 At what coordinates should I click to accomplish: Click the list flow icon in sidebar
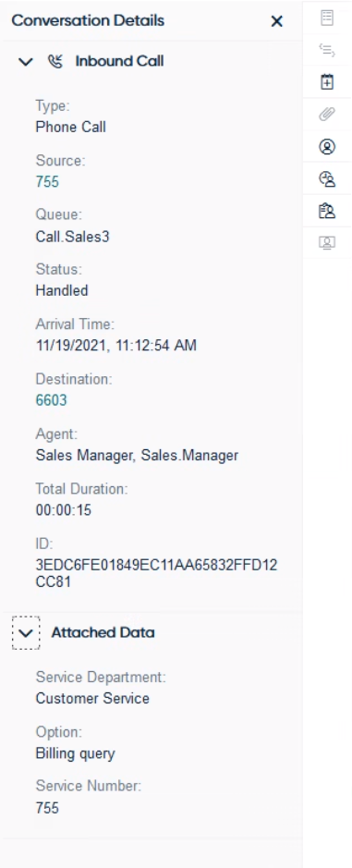(x=327, y=50)
